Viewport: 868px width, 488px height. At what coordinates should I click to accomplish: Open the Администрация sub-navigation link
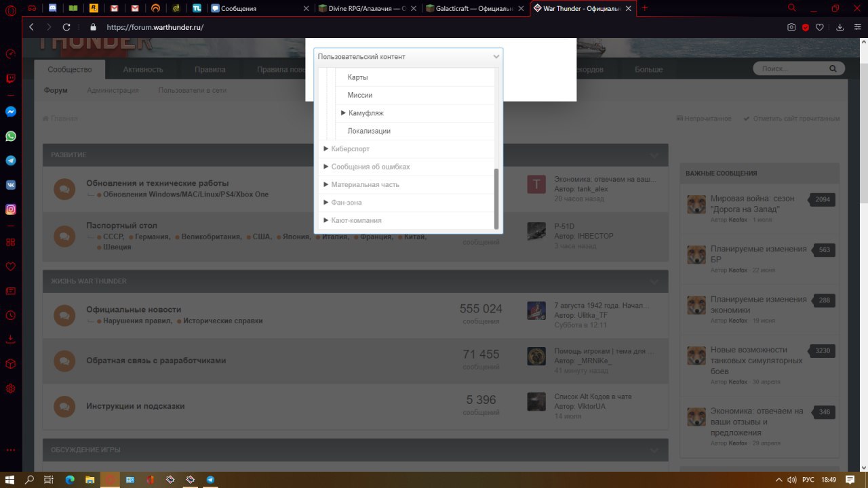pyautogui.click(x=113, y=90)
